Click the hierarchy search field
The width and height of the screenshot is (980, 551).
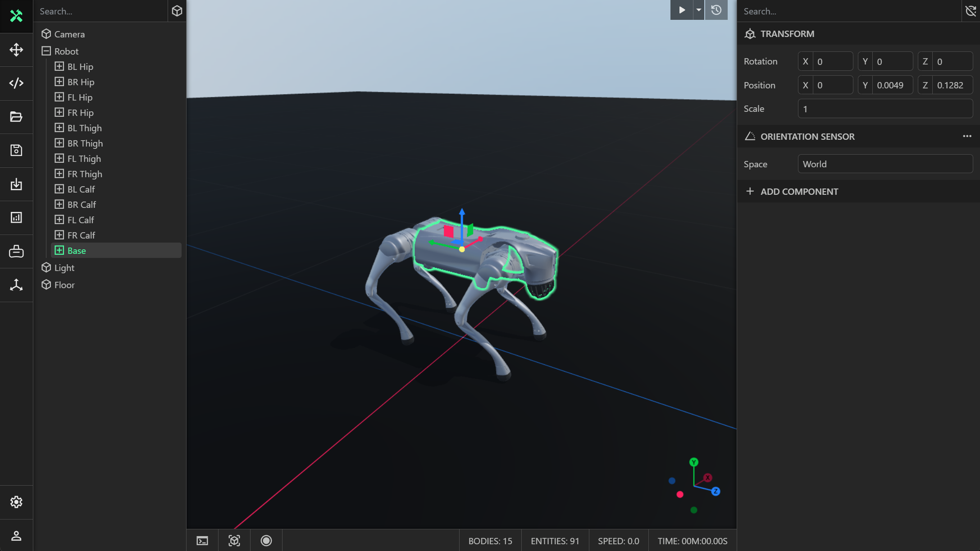[x=100, y=11]
